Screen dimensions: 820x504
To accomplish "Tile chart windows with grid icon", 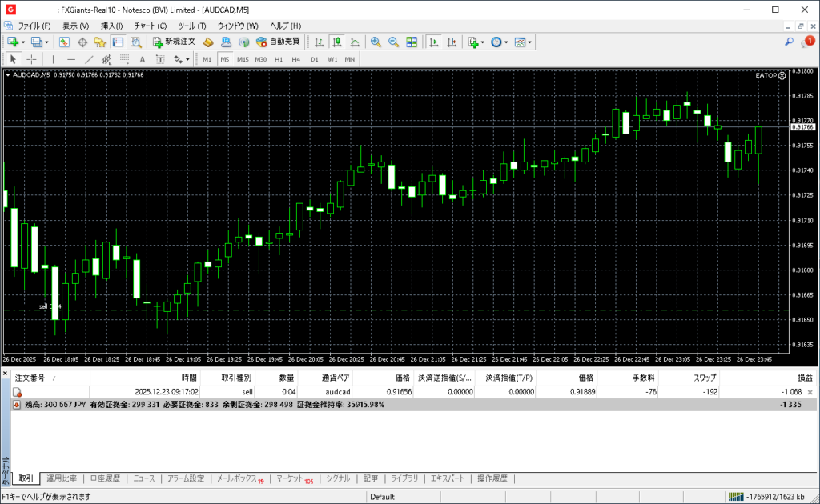I will [x=412, y=42].
